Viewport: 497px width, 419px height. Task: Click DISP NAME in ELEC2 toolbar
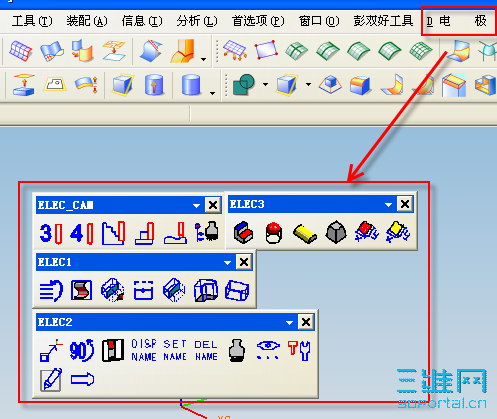144,350
